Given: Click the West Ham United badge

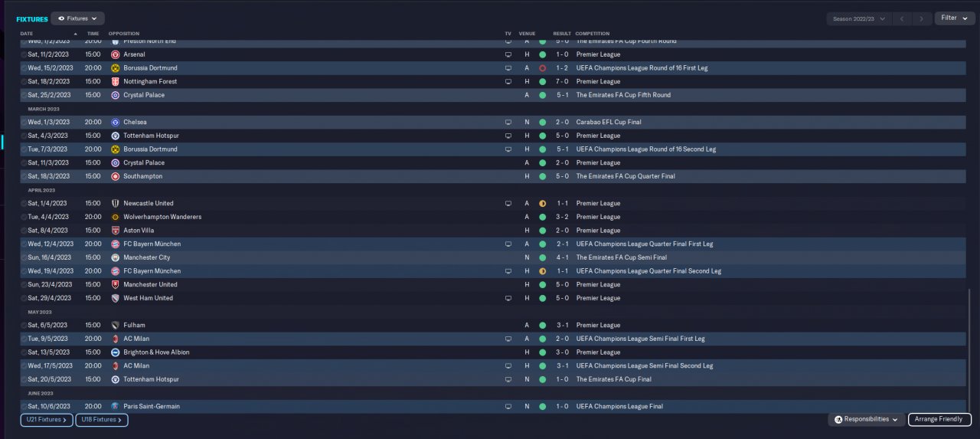Looking at the screenshot, I should [116, 299].
